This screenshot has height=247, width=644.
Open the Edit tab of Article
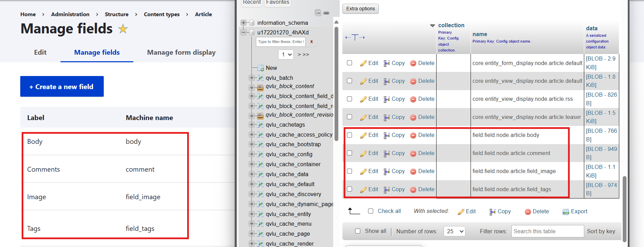(40, 52)
